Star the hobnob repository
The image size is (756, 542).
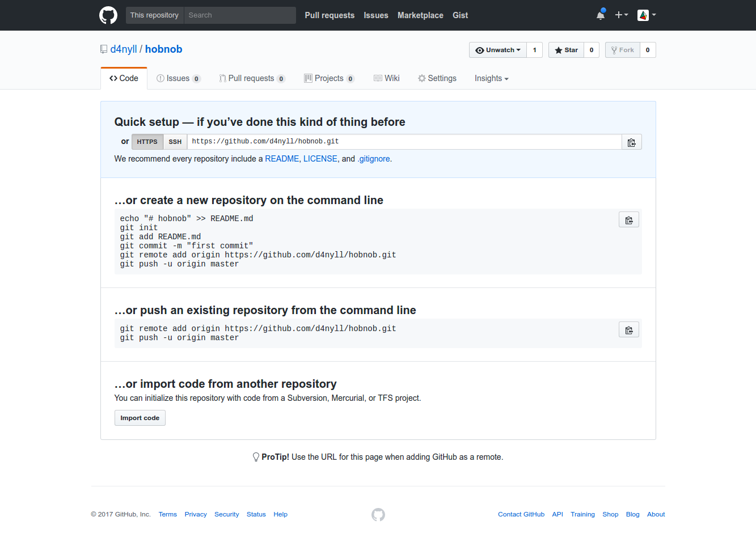[x=566, y=50]
